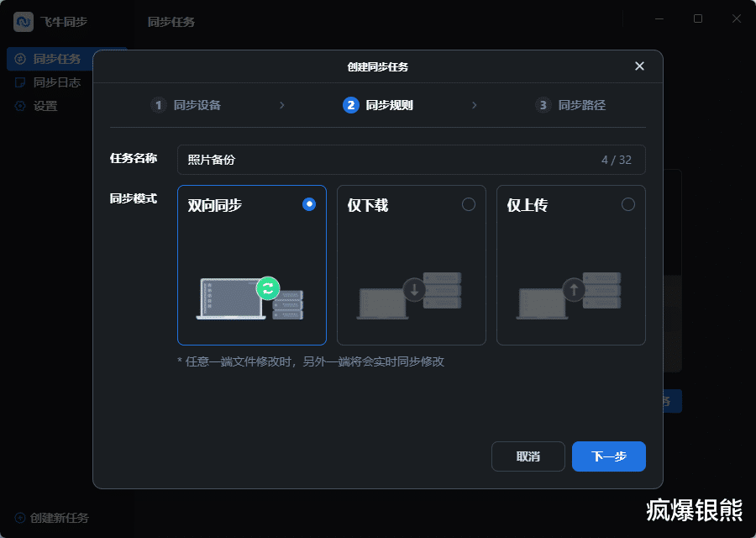
Task: Select step 2 同步规则
Action: coord(378,105)
